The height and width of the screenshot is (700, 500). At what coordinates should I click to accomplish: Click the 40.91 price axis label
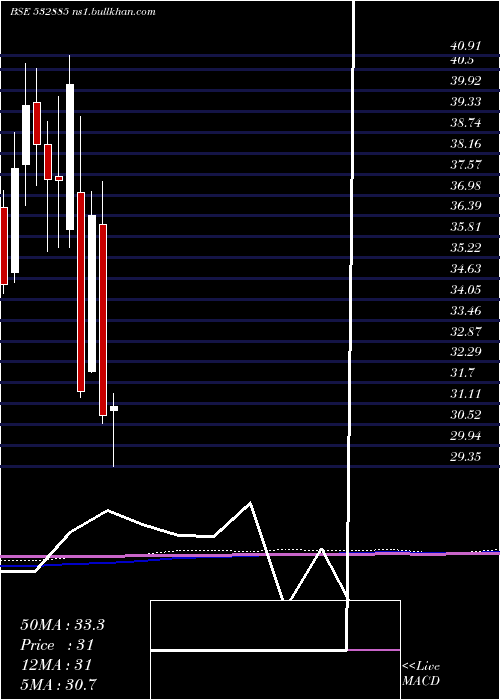tap(466, 46)
